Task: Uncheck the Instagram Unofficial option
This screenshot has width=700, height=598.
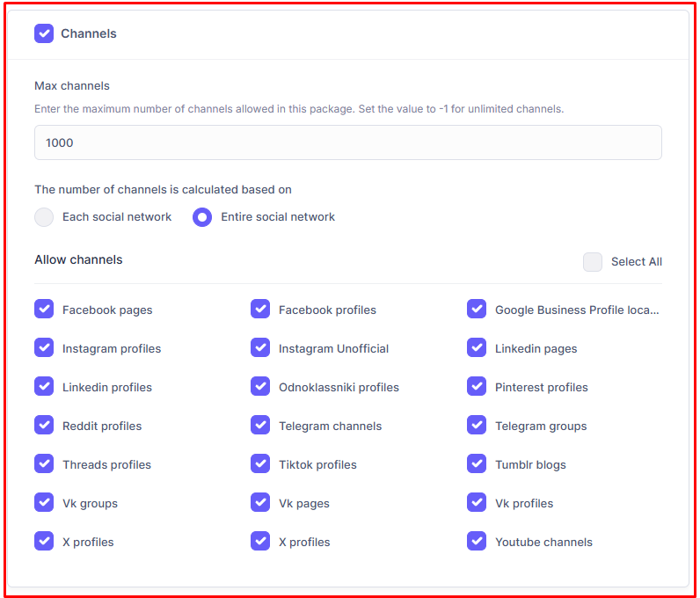Action: [x=260, y=348]
